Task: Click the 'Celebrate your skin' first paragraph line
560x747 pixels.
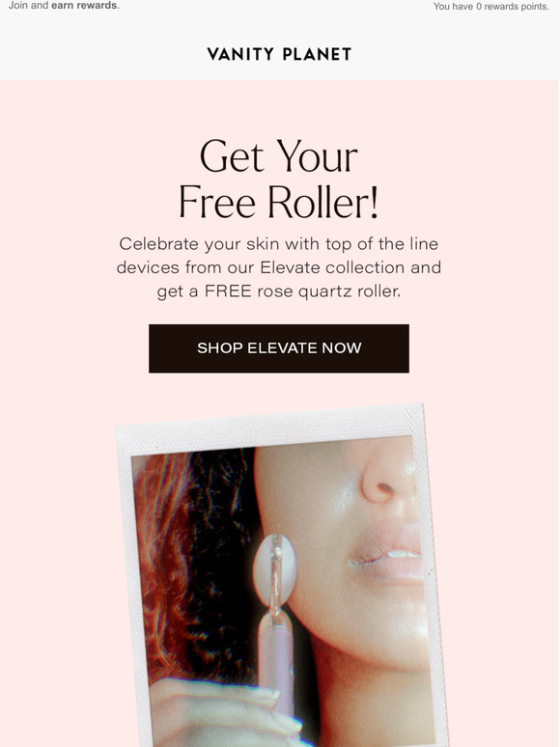Action: [x=279, y=244]
